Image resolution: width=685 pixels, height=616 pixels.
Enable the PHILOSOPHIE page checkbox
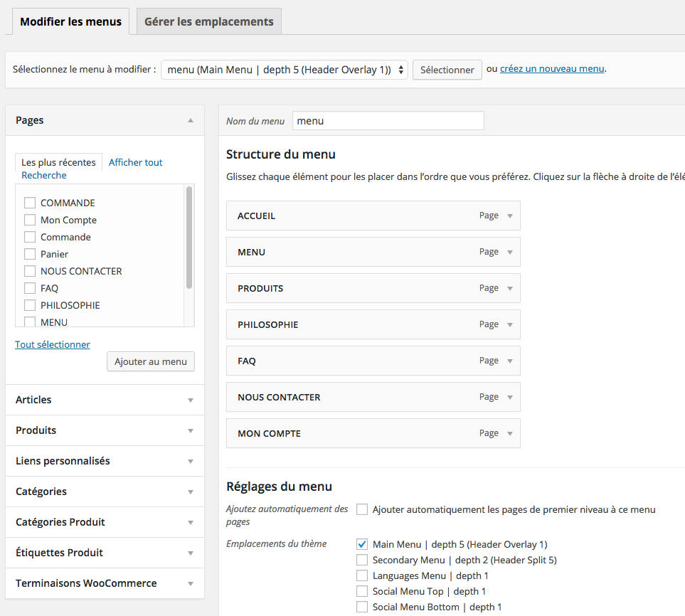(30, 305)
